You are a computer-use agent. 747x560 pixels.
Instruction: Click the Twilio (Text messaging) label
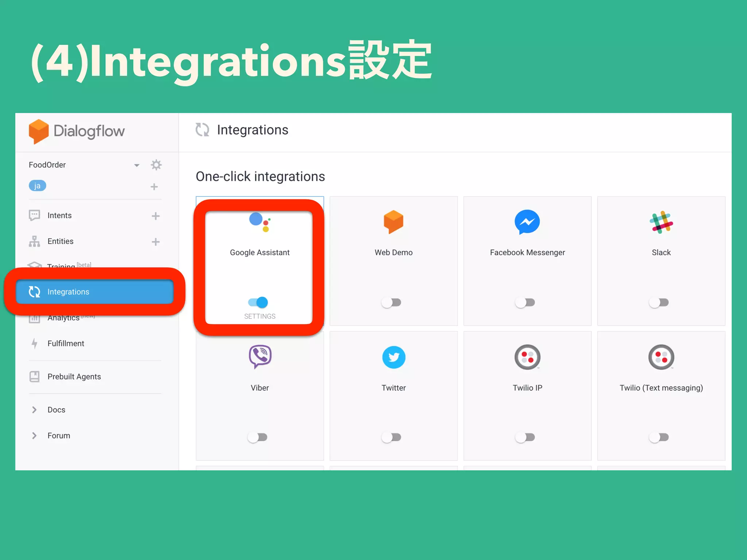[661, 388]
